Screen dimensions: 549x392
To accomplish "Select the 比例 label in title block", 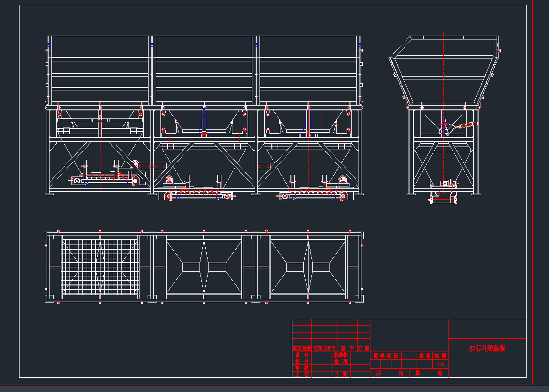I will pyautogui.click(x=440, y=356).
